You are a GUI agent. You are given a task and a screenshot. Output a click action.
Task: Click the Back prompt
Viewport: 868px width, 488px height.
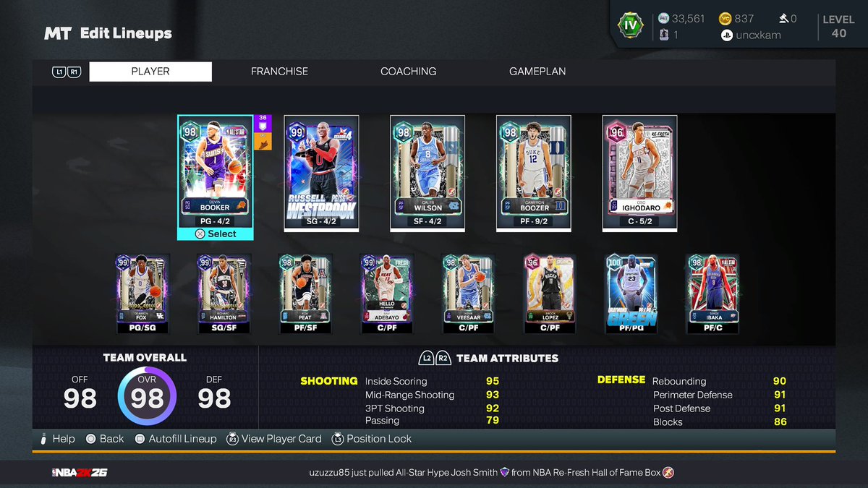coord(105,439)
